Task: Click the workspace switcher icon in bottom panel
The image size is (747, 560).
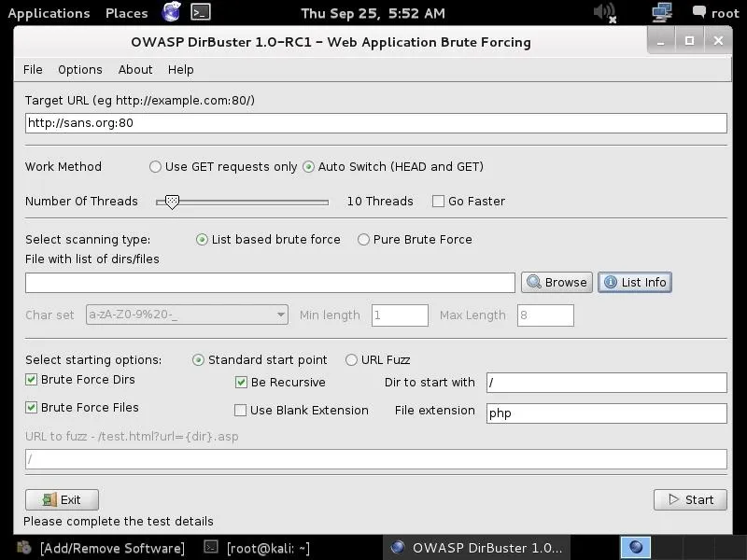Action: [635, 547]
